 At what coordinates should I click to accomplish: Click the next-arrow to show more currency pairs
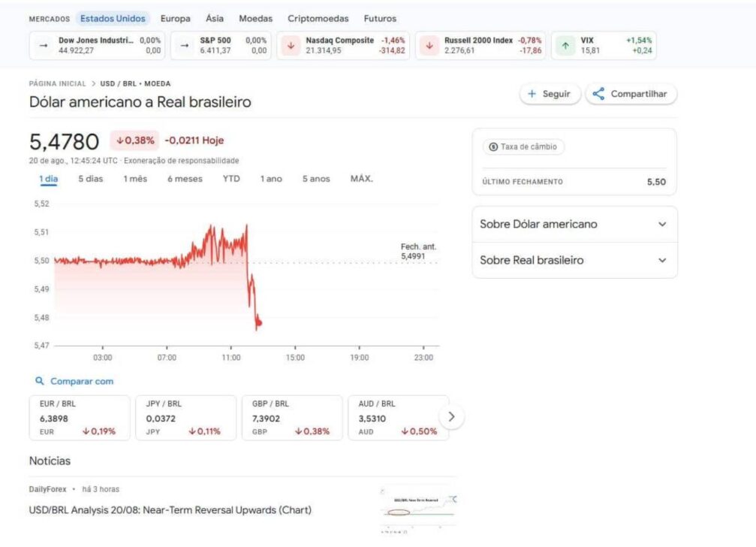[x=451, y=417]
